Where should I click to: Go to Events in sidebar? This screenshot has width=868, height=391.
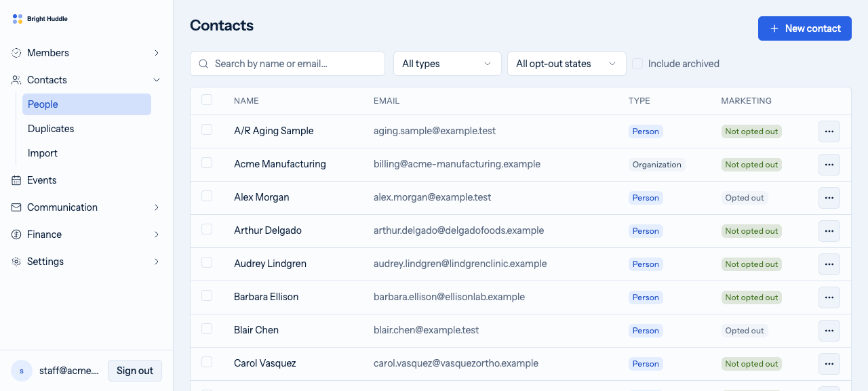pyautogui.click(x=87, y=180)
